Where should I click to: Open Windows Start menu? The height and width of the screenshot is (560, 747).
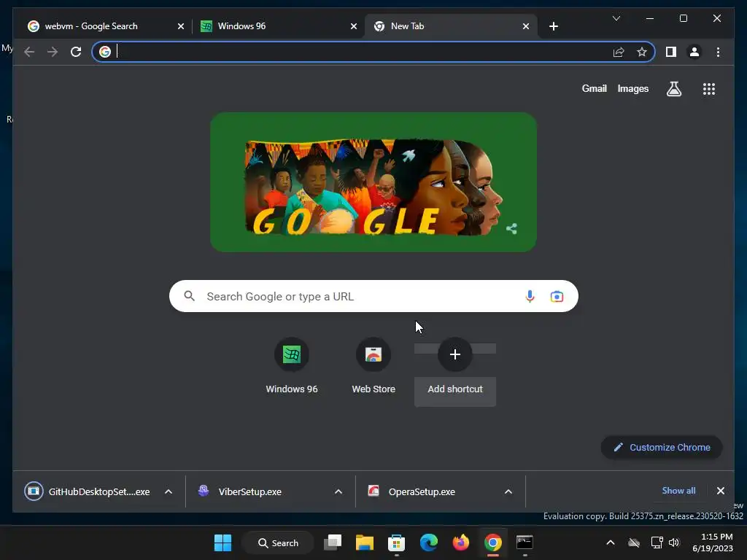(222, 542)
